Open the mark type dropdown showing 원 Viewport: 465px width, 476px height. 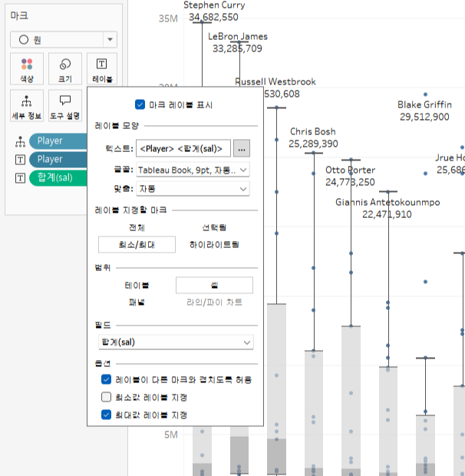coord(64,39)
